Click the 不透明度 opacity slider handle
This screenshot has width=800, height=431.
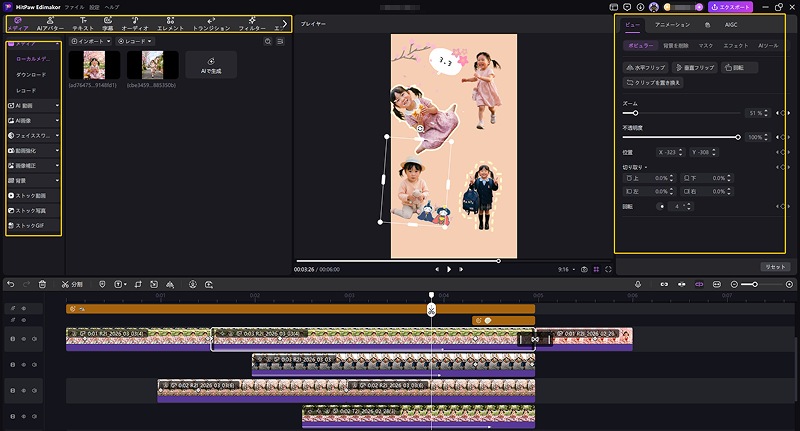click(738, 137)
